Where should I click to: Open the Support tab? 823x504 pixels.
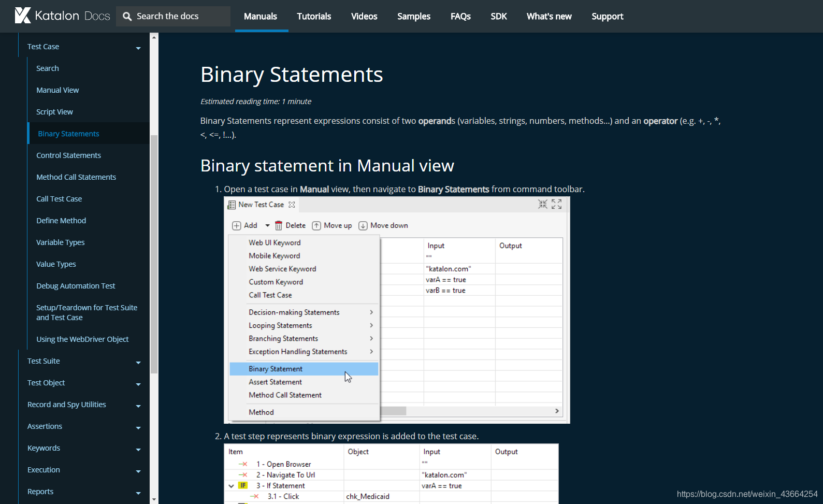[608, 17]
